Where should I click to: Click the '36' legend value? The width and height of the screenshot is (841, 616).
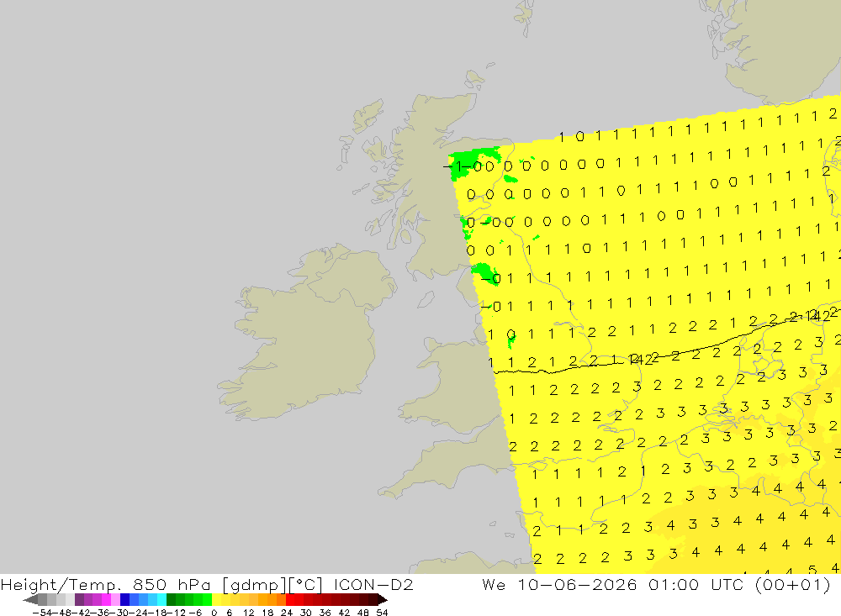[x=325, y=613]
